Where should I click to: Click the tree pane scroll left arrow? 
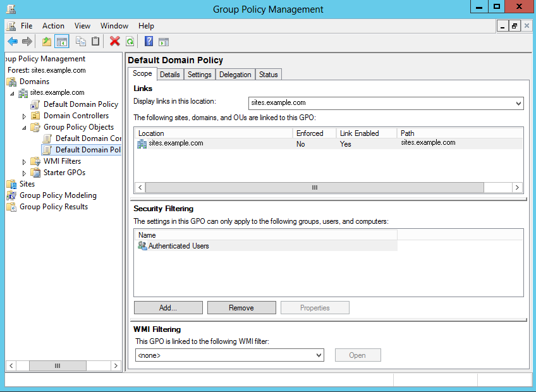11,365
